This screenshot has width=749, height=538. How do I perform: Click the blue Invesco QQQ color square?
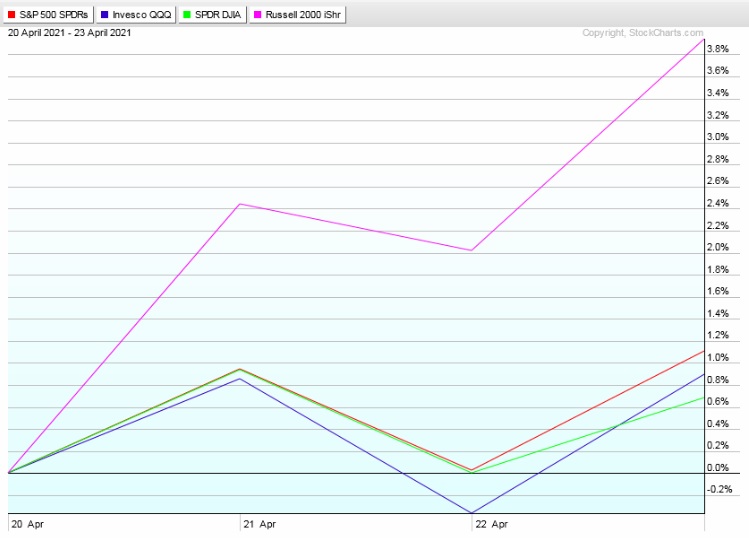pos(105,15)
